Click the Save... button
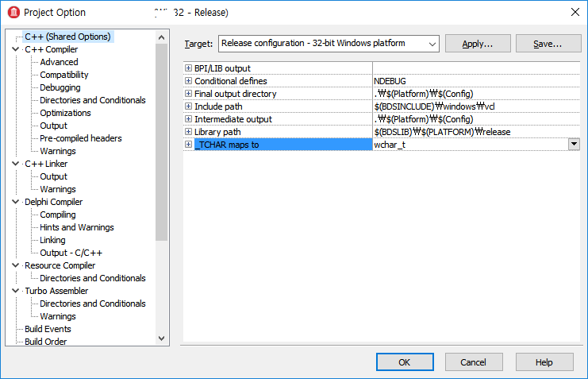 548,44
